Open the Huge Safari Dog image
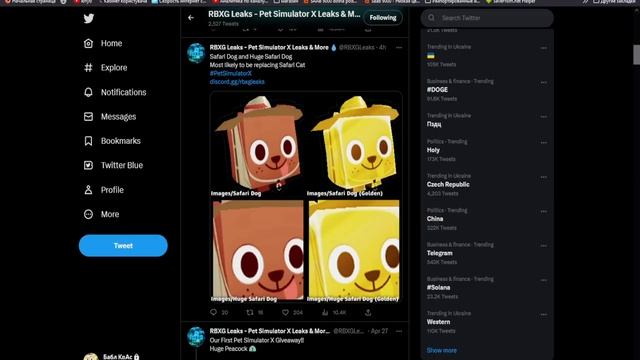 click(x=258, y=251)
